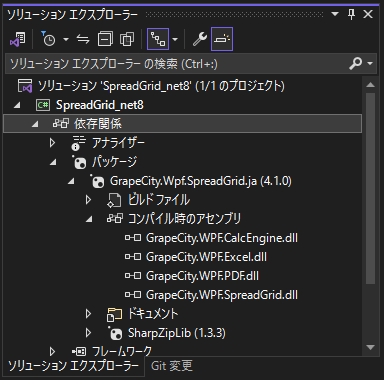The height and width of the screenshot is (380, 384).
Task: Collapse all tree nodes icon
Action: tap(105, 39)
